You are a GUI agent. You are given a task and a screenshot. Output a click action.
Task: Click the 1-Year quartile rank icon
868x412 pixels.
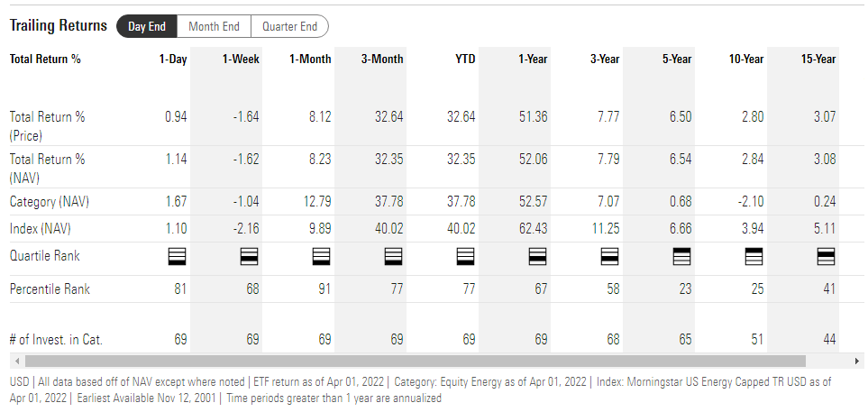(x=538, y=257)
